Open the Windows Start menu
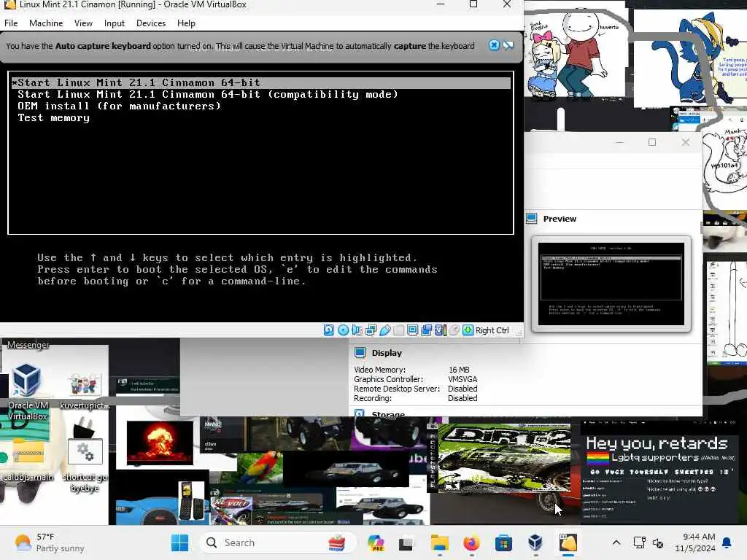The image size is (747, 560). pos(179,542)
